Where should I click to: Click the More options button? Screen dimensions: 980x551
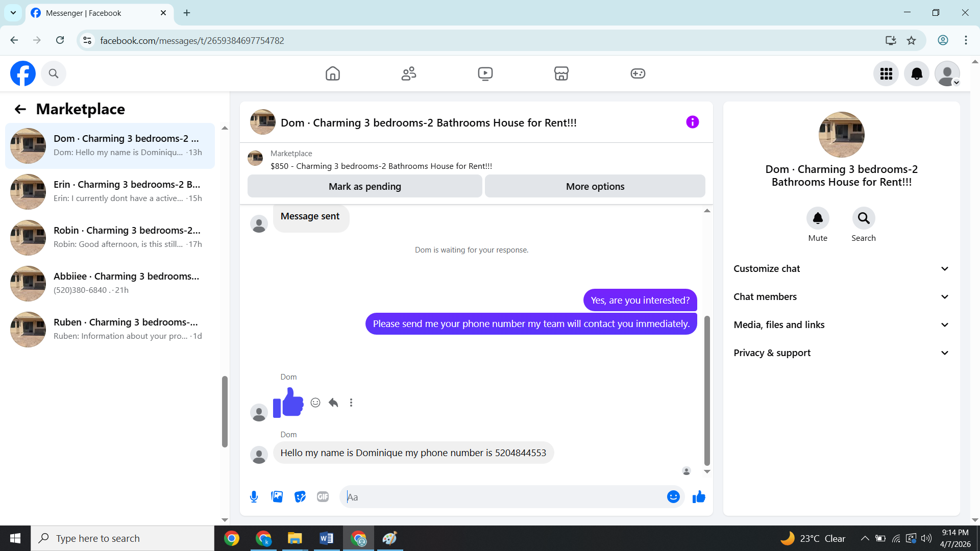[595, 186]
